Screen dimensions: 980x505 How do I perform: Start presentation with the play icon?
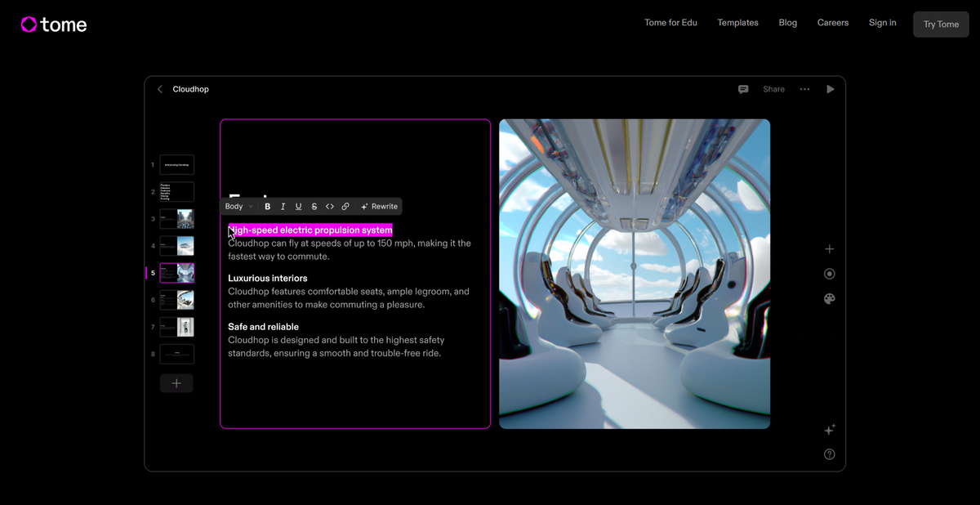[x=831, y=89]
